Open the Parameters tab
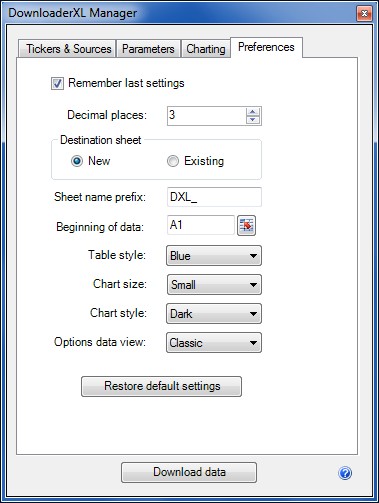 tap(148, 49)
